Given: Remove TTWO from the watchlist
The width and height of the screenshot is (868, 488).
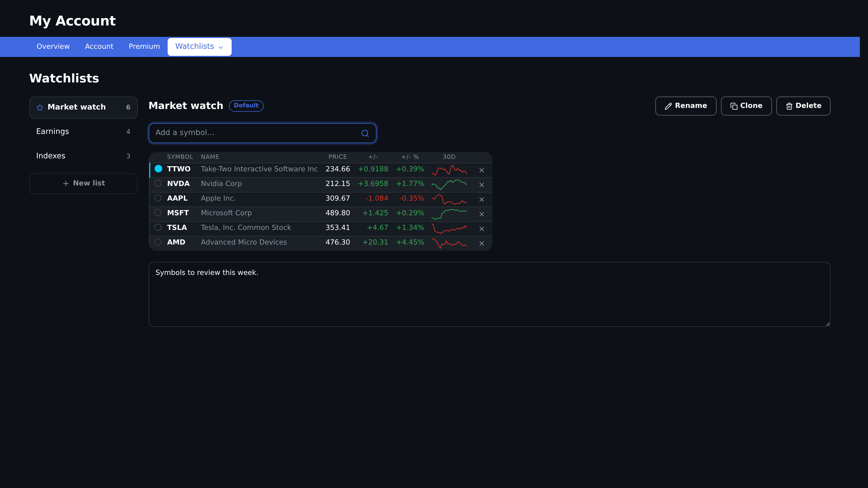Looking at the screenshot, I should pos(481,171).
